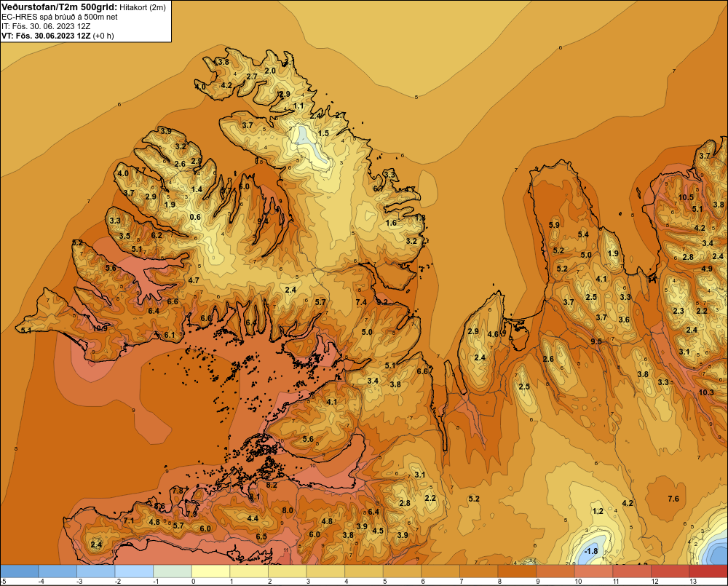The width and height of the screenshot is (728, 586).
Task: Click the legend color swatch between 12 and 13
Action: click(670, 571)
